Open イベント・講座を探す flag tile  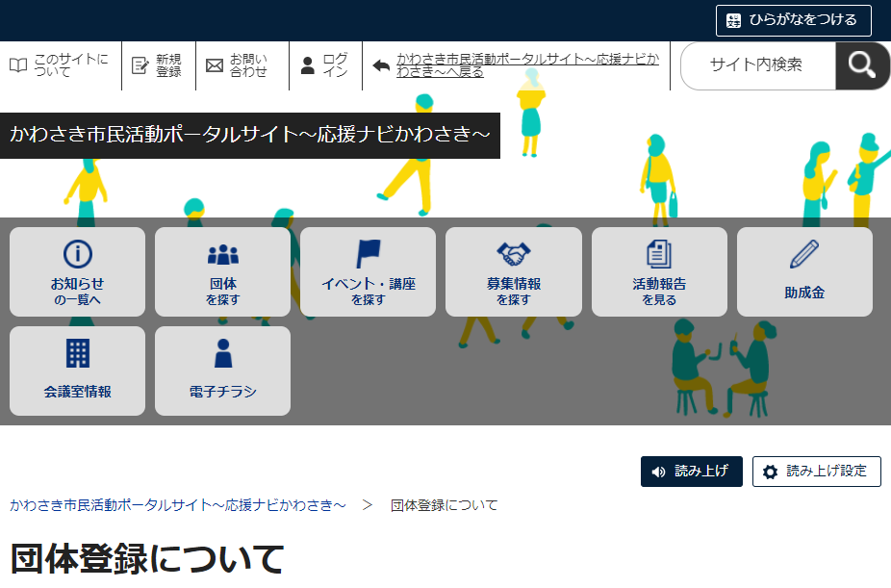[368, 271]
